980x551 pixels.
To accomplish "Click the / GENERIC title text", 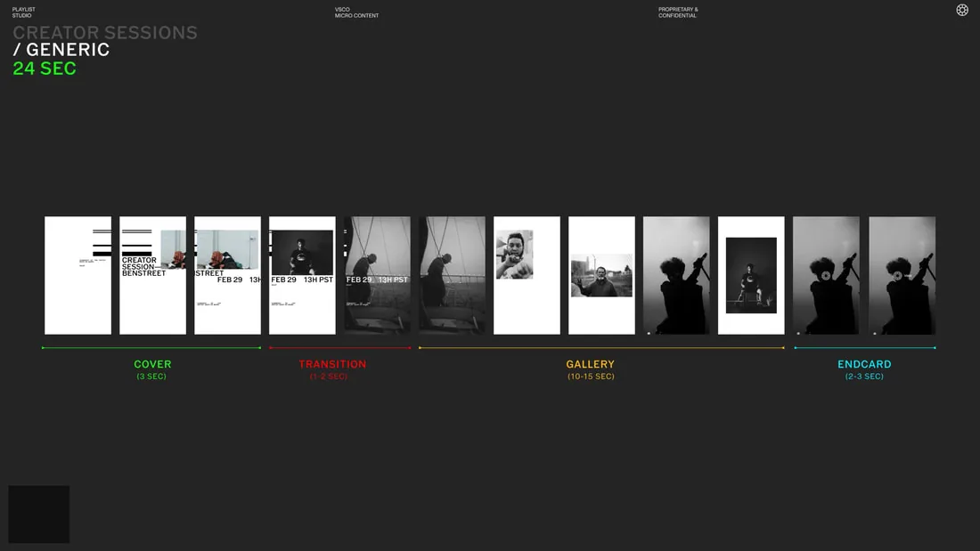I will pyautogui.click(x=61, y=50).
